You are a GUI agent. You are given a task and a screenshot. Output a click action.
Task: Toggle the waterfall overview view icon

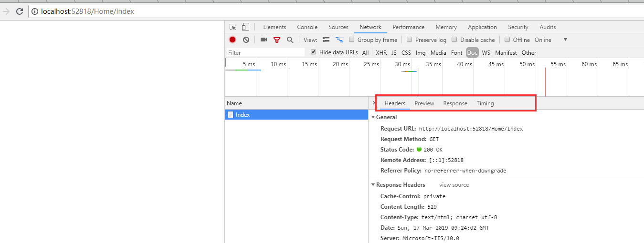point(339,40)
